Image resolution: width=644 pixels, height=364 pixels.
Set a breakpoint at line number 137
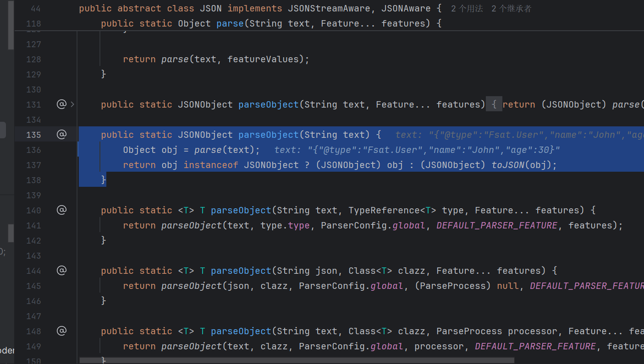click(33, 165)
